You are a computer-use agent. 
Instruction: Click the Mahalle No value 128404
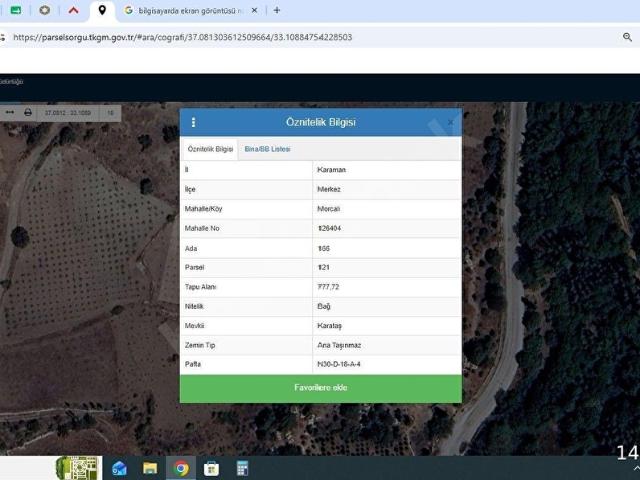[x=329, y=229]
